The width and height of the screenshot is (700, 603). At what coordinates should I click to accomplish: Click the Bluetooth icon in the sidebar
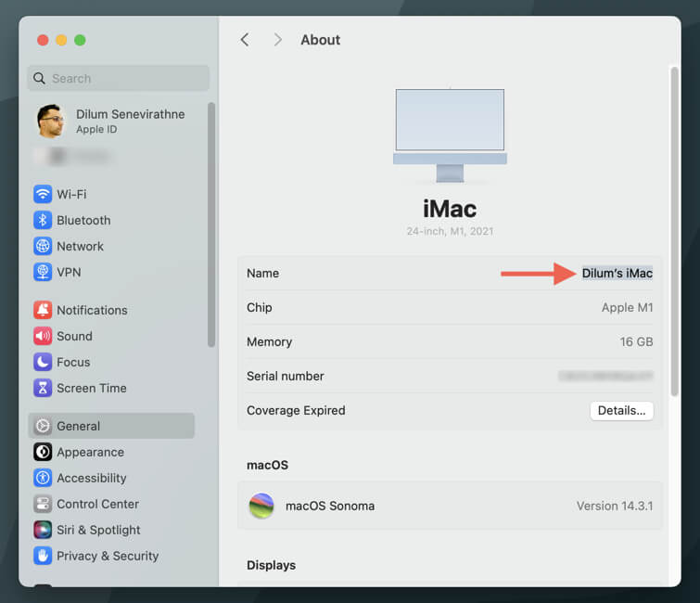pos(43,220)
